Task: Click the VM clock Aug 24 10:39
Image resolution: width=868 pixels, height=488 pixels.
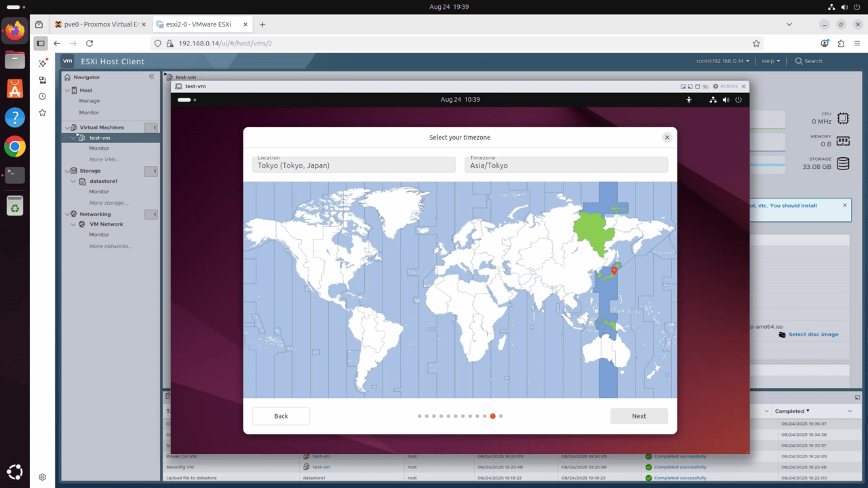Action: pyautogui.click(x=460, y=100)
